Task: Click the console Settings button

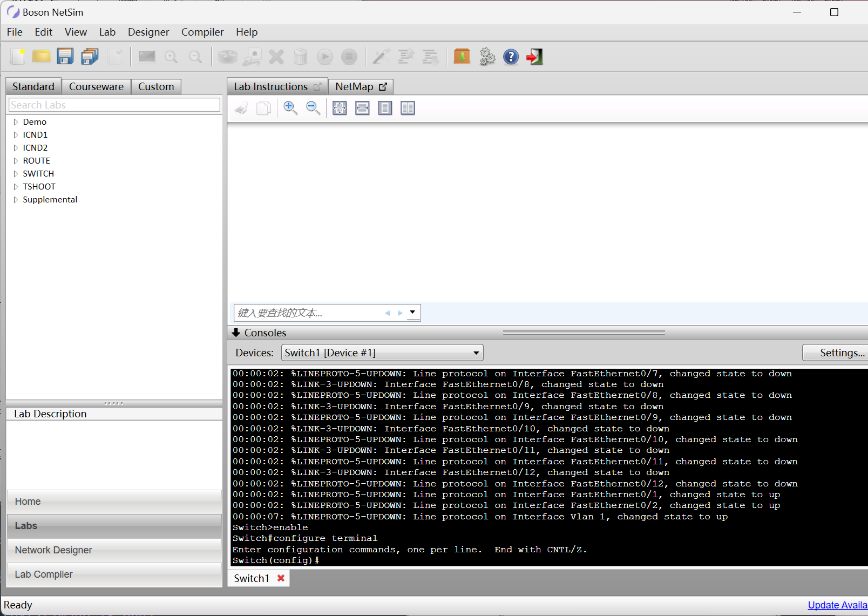Action: (836, 353)
